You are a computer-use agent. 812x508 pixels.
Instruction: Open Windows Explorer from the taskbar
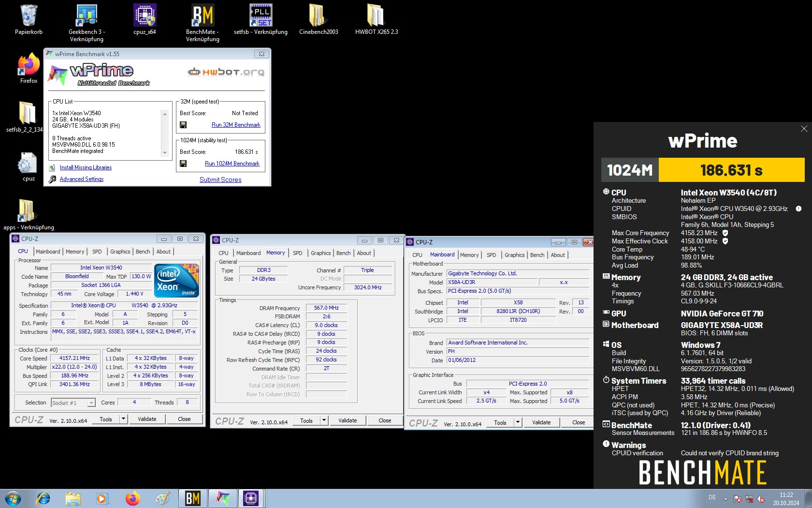tap(73, 498)
